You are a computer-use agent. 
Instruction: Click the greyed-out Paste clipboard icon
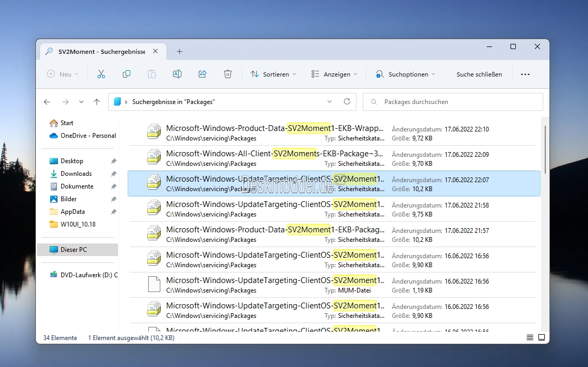click(152, 74)
